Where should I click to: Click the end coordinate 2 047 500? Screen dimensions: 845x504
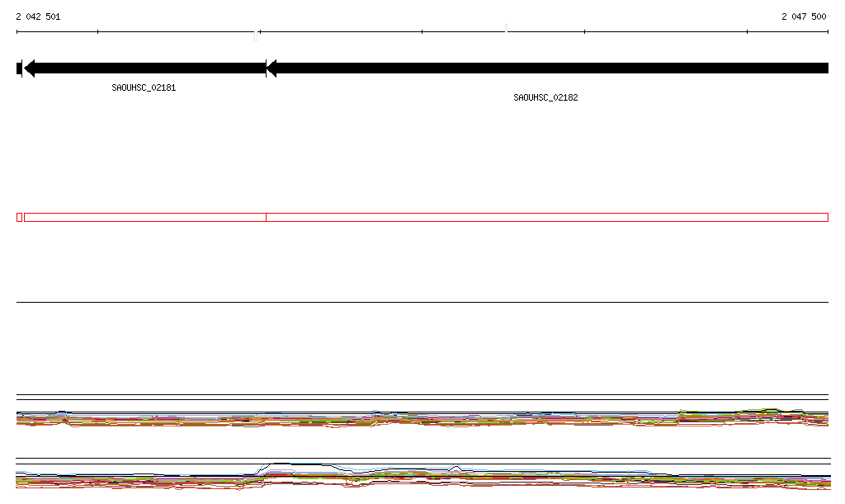[x=804, y=16]
